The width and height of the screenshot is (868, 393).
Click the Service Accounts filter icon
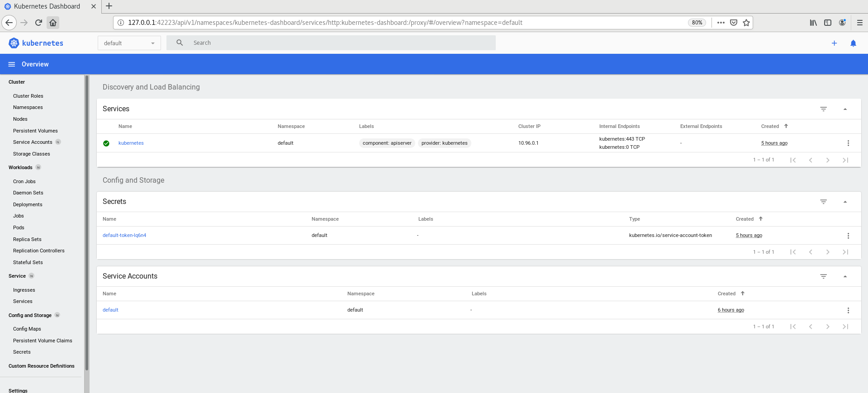tap(824, 276)
